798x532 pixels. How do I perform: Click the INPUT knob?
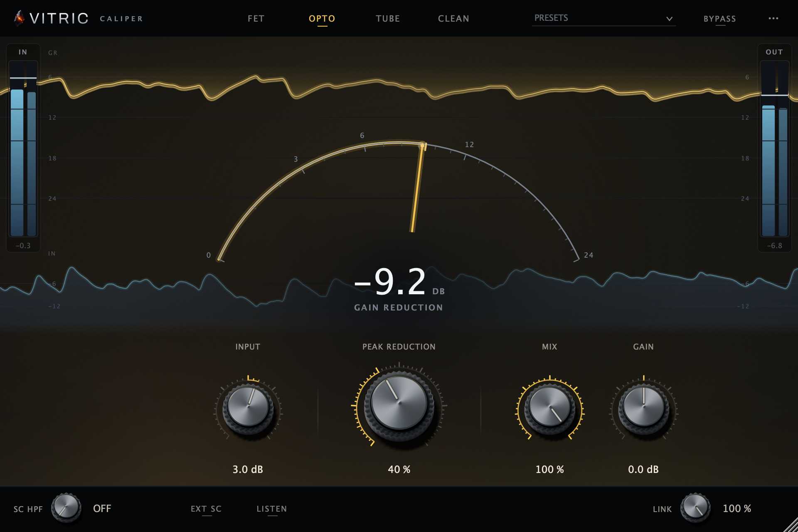pos(248,408)
